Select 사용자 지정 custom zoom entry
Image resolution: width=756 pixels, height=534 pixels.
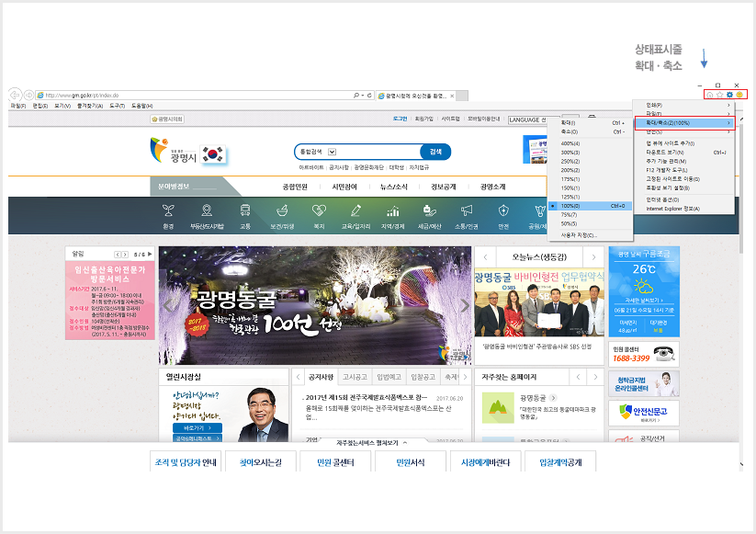coord(579,234)
